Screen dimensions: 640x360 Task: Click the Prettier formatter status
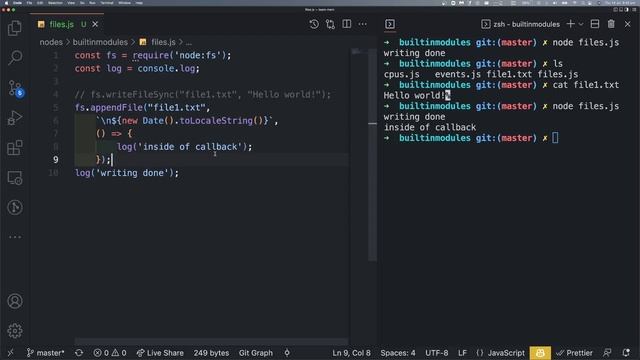click(x=574, y=353)
